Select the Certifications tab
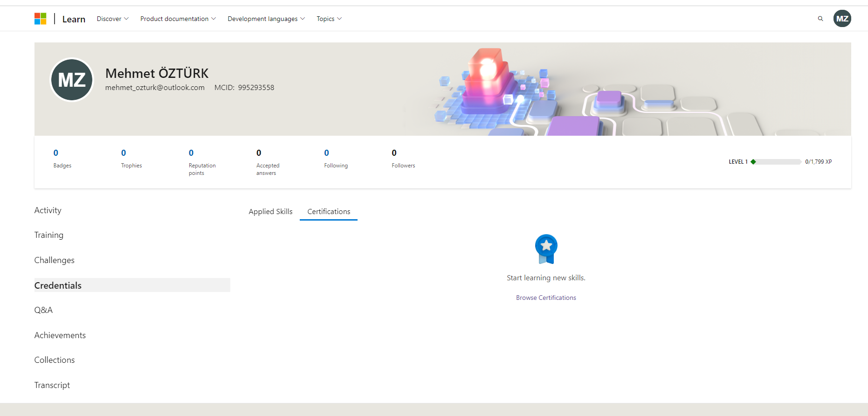 coord(329,211)
